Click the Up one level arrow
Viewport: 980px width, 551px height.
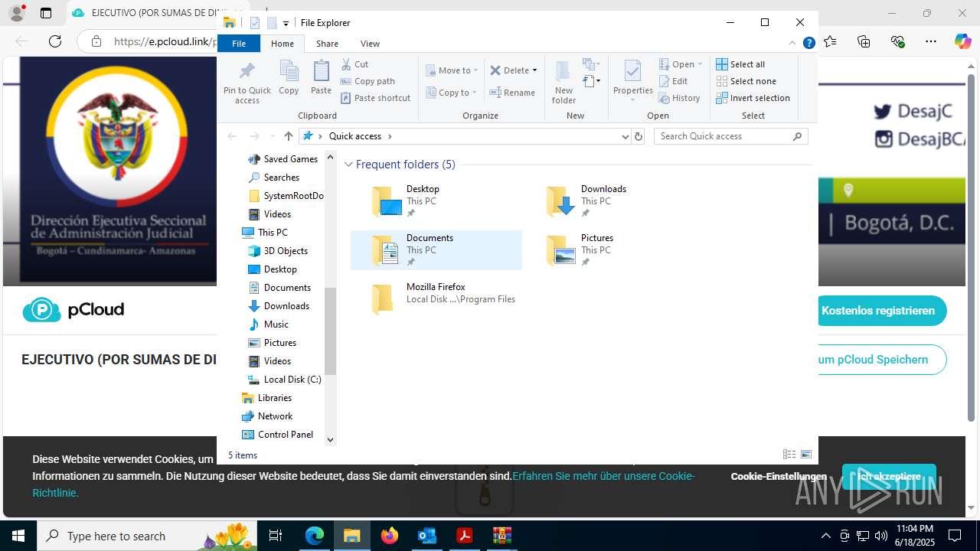pos(288,136)
